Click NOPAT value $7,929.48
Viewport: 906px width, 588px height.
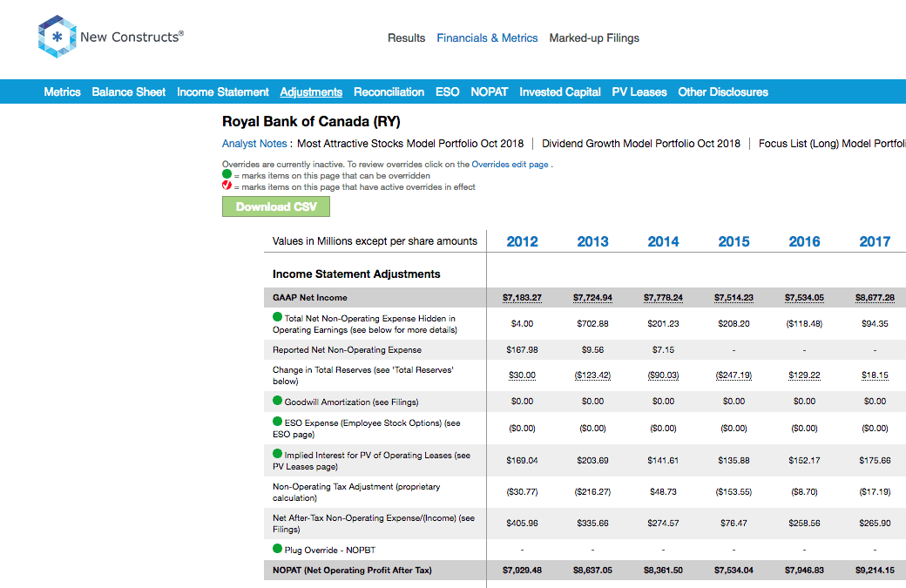click(523, 571)
